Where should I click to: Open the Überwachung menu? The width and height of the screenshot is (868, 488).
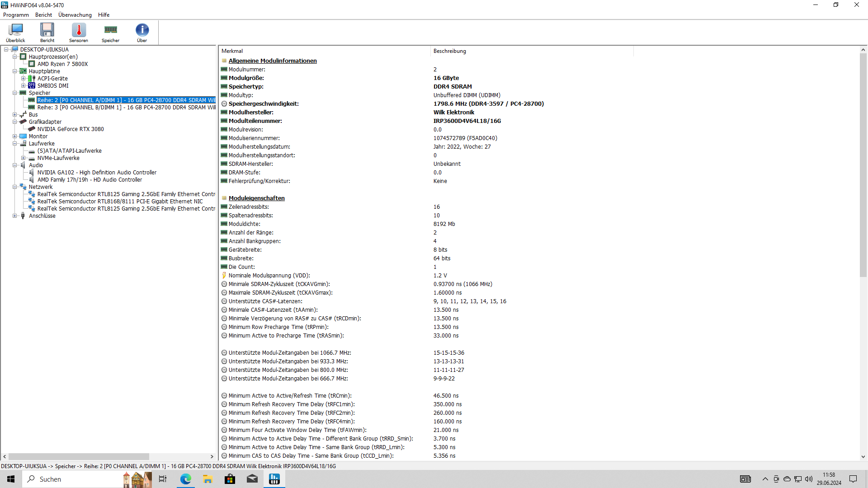pos(75,15)
